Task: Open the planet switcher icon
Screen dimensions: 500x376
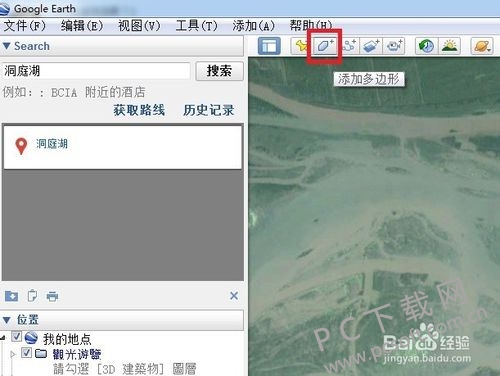Action: (x=482, y=46)
